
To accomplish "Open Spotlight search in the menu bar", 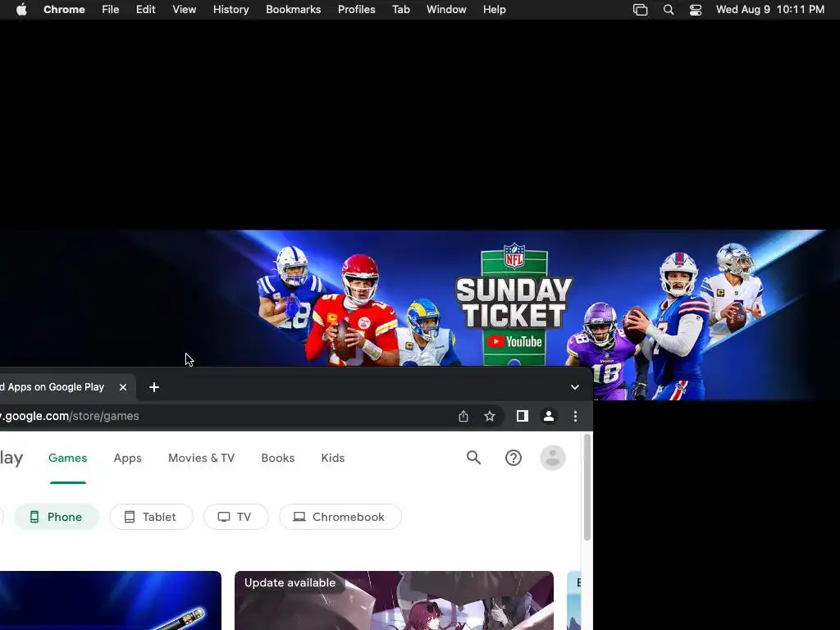I will 668,10.
